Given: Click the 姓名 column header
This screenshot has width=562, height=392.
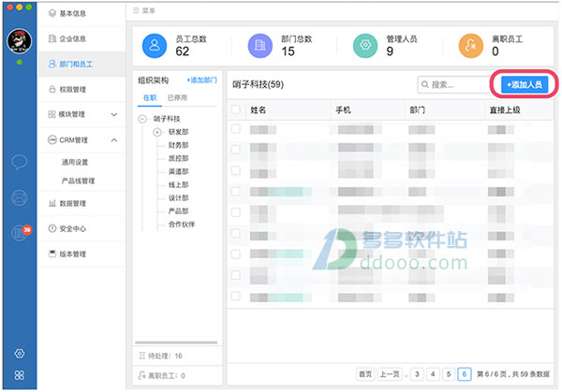Looking at the screenshot, I should click(x=259, y=109).
